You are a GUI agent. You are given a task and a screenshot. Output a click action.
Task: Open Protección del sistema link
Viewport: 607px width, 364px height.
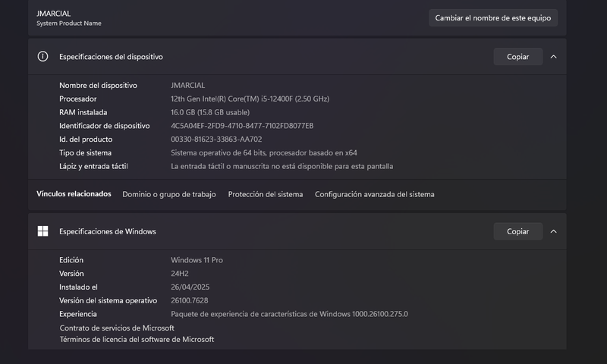pos(266,194)
